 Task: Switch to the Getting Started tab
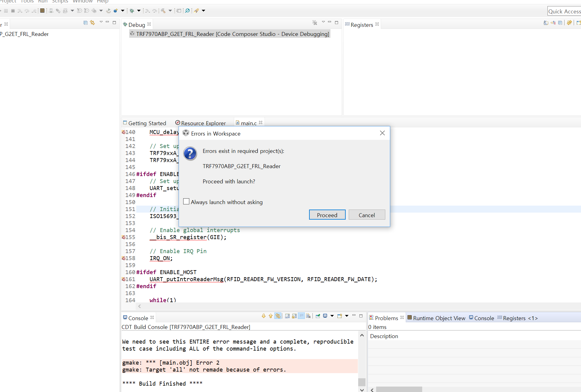click(x=144, y=123)
